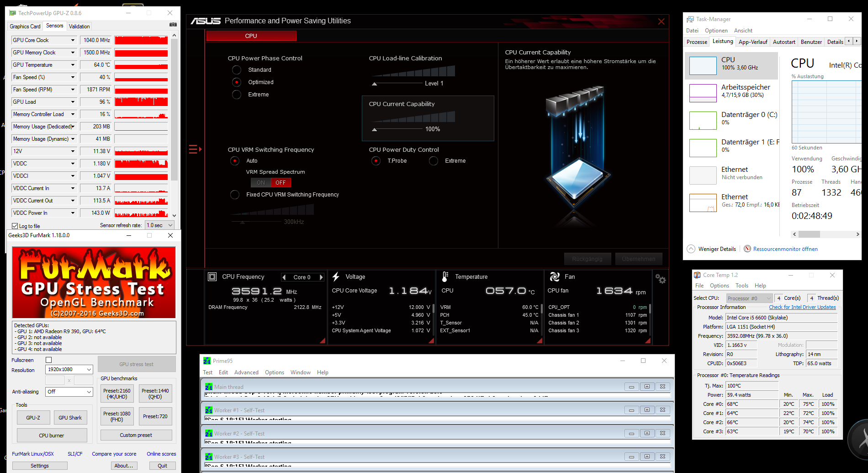Switch to GPU-Z Graphics Card tab
The image size is (868, 473).
coord(25,27)
